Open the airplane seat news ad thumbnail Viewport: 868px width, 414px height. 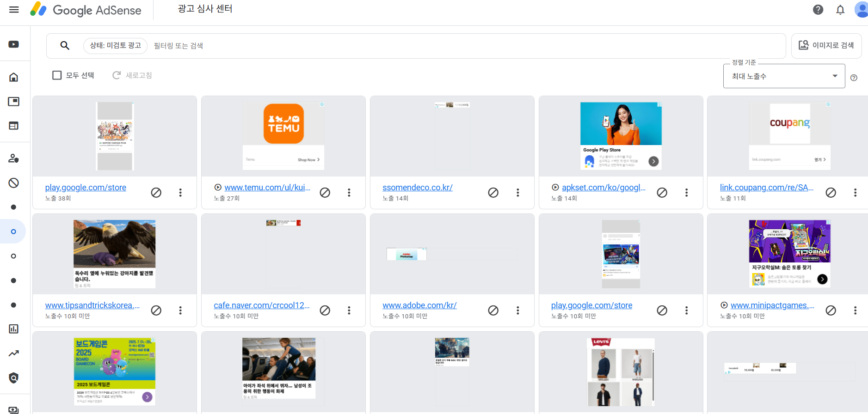[279, 369]
